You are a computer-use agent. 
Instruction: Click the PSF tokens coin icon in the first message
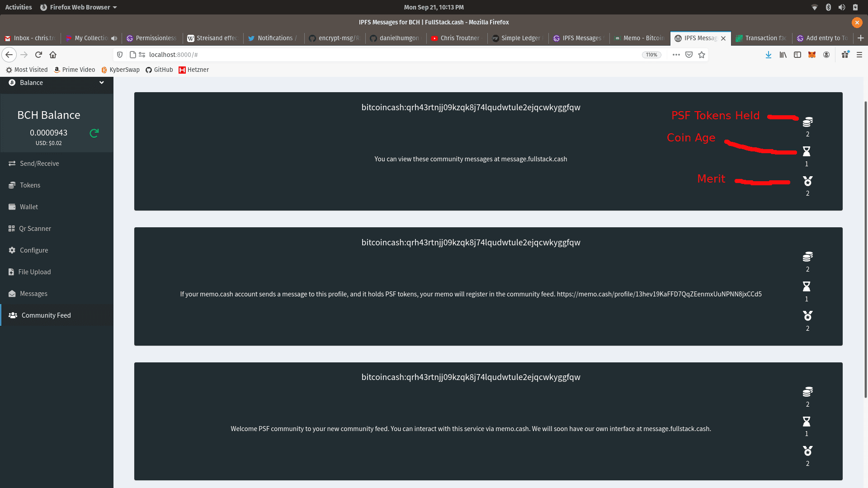pyautogui.click(x=807, y=122)
